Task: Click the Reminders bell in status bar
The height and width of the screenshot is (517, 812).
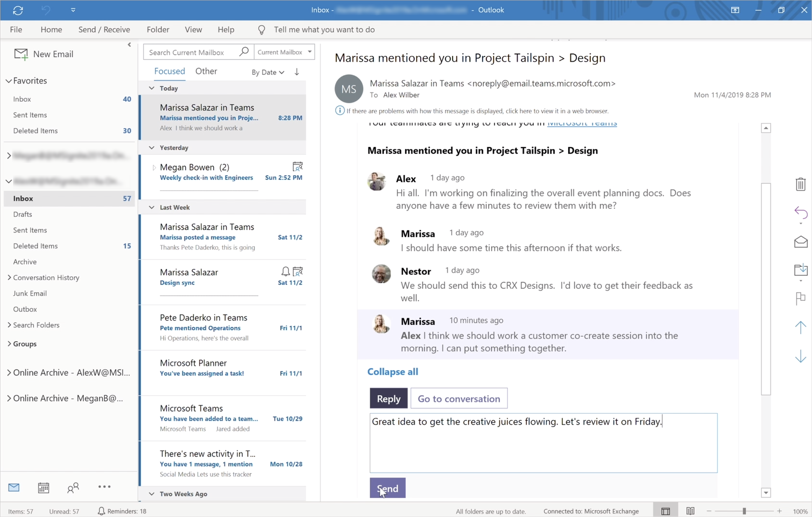Action: [101, 511]
